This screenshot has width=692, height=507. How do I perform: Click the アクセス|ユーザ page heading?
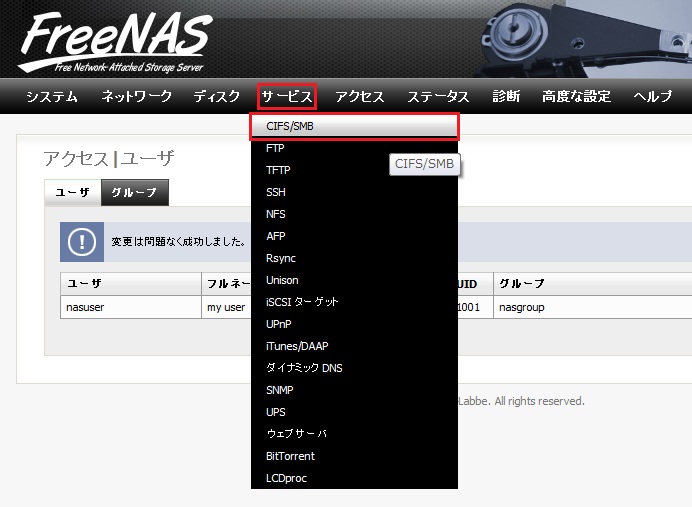(x=109, y=159)
